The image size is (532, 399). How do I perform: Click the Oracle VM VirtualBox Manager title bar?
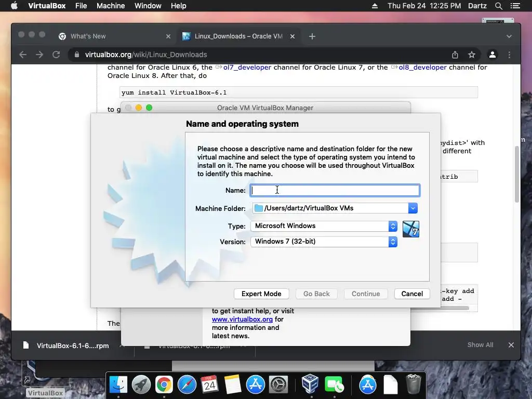[265, 108]
